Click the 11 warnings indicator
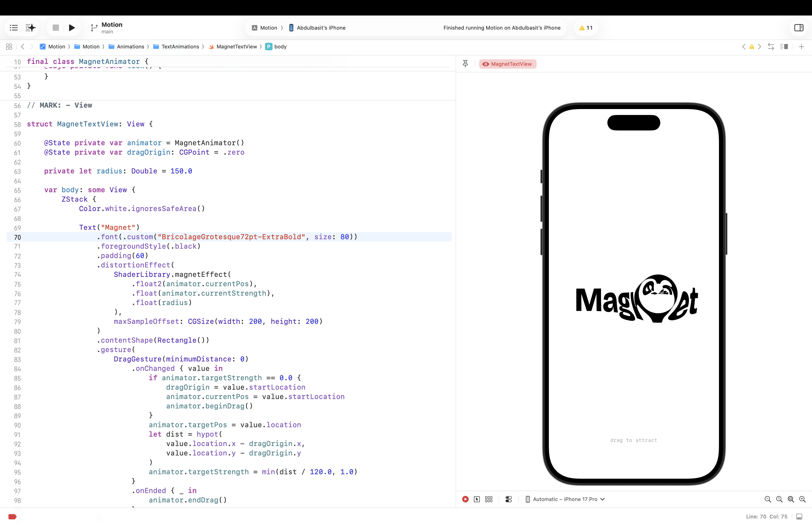 (x=586, y=28)
